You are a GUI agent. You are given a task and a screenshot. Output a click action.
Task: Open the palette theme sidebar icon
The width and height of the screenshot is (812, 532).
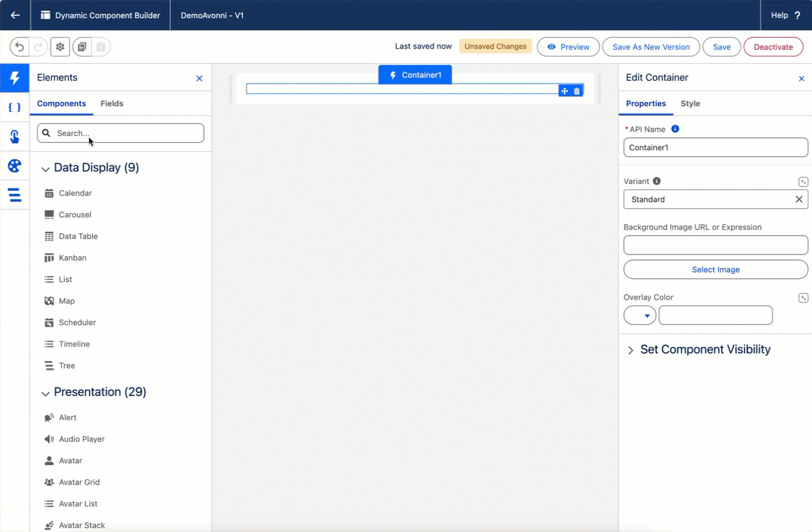pos(15,166)
